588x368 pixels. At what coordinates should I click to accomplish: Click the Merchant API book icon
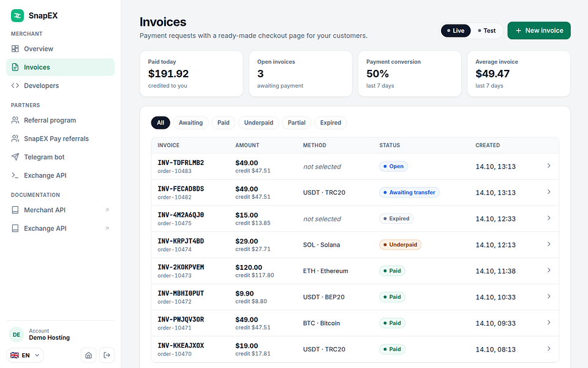pyautogui.click(x=15, y=210)
